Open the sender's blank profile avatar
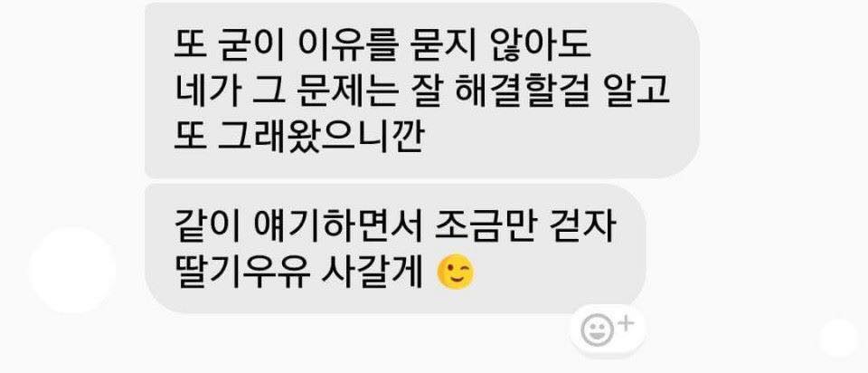Image resolution: width=868 pixels, height=373 pixels. point(72,271)
